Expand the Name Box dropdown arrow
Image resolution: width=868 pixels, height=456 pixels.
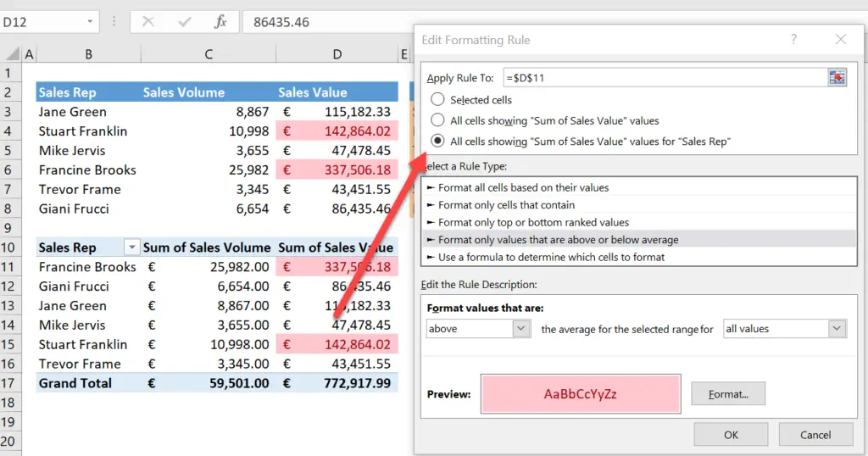[90, 21]
